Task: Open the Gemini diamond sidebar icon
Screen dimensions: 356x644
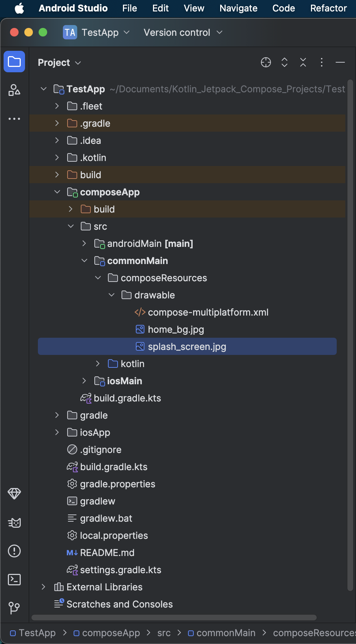Action: point(14,493)
